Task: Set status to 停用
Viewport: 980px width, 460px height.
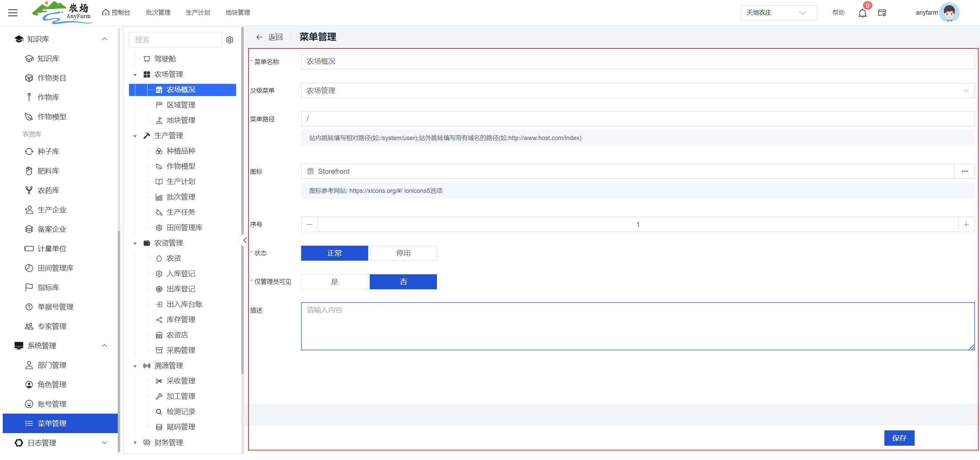Action: pyautogui.click(x=403, y=253)
